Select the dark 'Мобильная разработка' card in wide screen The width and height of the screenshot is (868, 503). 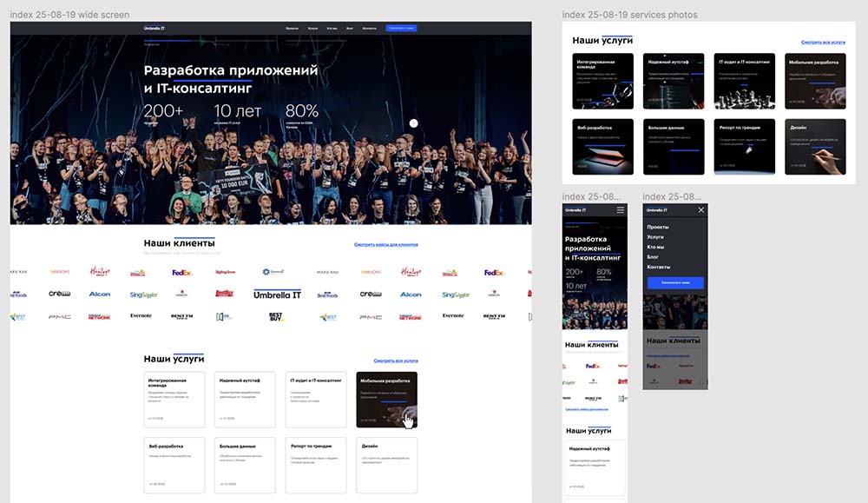coord(386,400)
